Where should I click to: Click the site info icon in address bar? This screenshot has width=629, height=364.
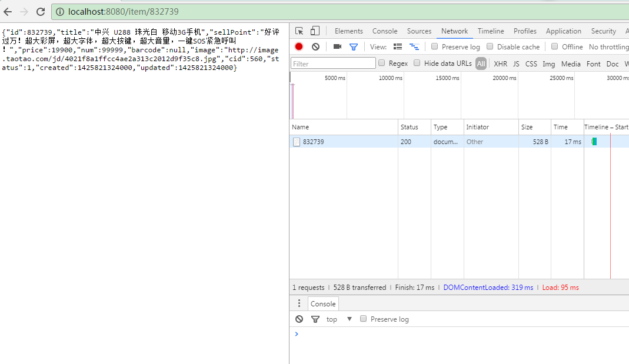click(x=60, y=12)
